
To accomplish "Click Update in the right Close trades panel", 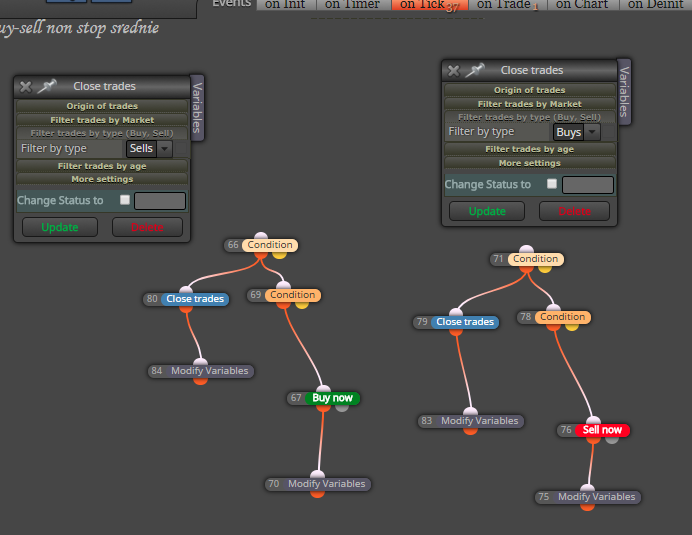I will pyautogui.click(x=487, y=211).
